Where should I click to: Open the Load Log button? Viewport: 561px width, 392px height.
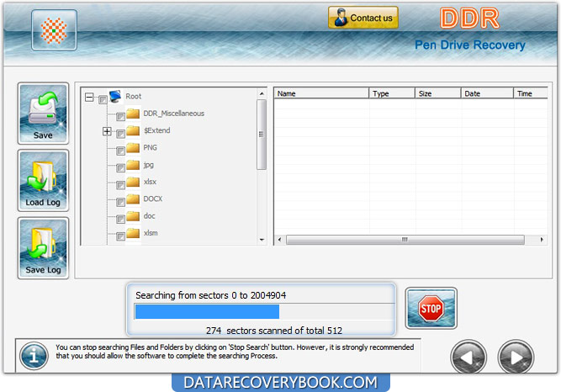43,180
